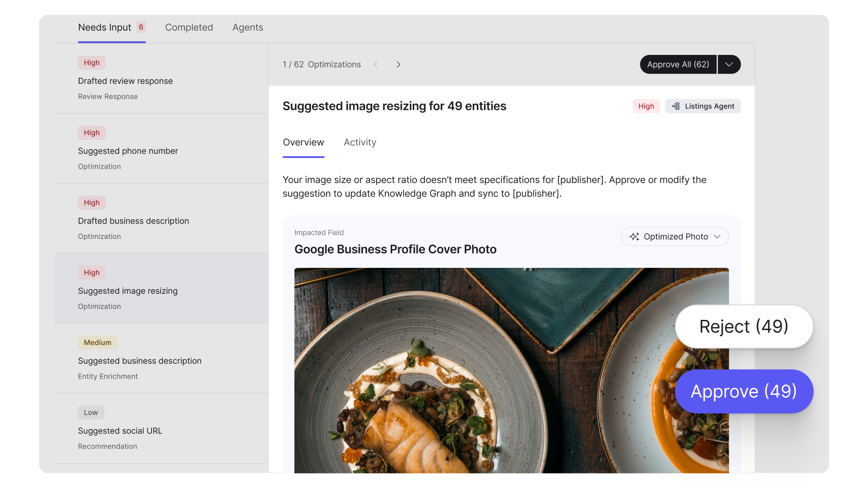Screen dimensions: 868x488
Task: Expand the Approve All split-button dropdown arrow
Action: pos(729,65)
